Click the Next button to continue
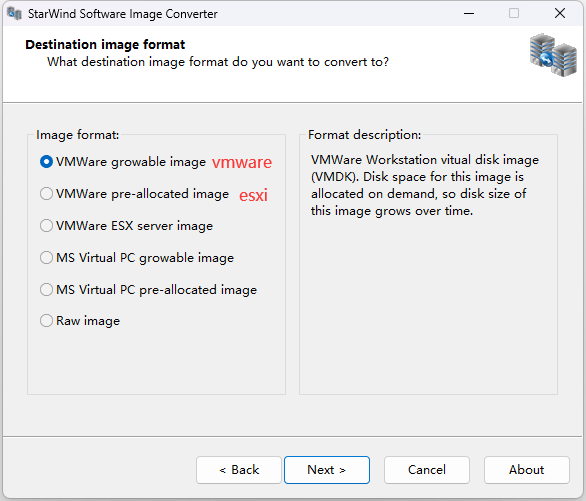This screenshot has height=501, width=586. (327, 470)
